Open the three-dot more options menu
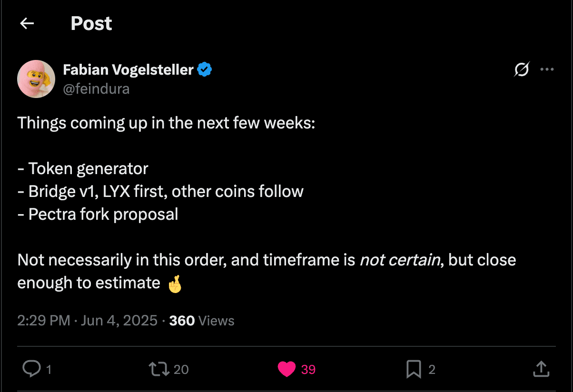 (547, 70)
